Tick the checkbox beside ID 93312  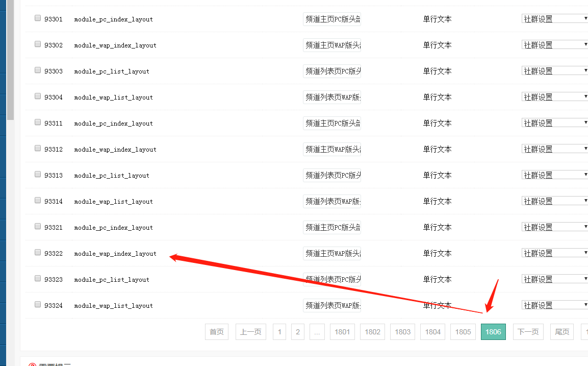coord(38,148)
